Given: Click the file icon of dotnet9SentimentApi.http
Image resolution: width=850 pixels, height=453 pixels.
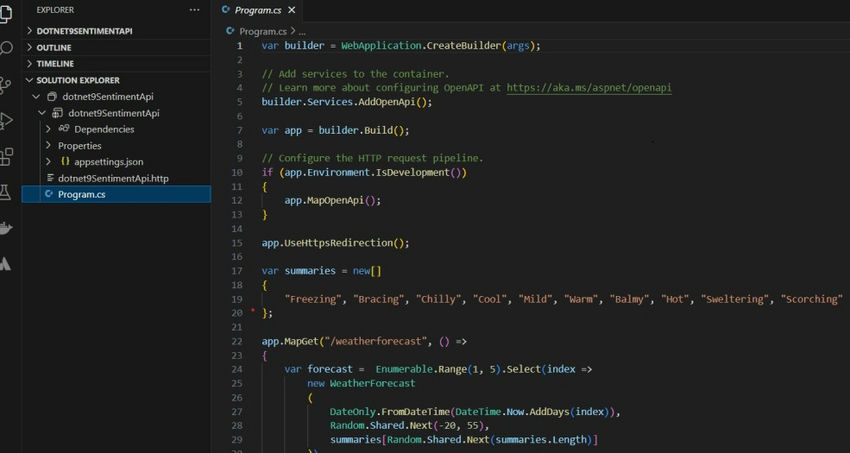Looking at the screenshot, I should [x=50, y=178].
